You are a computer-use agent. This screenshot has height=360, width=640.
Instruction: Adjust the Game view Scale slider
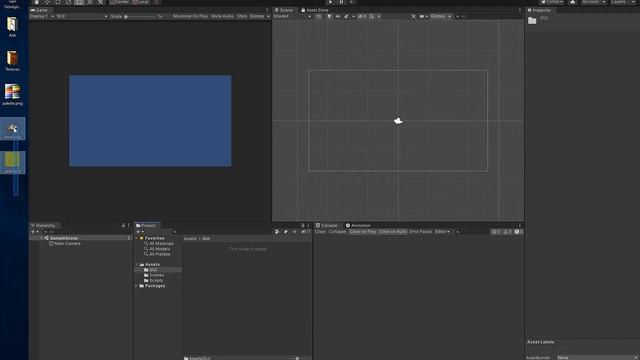coord(140,16)
